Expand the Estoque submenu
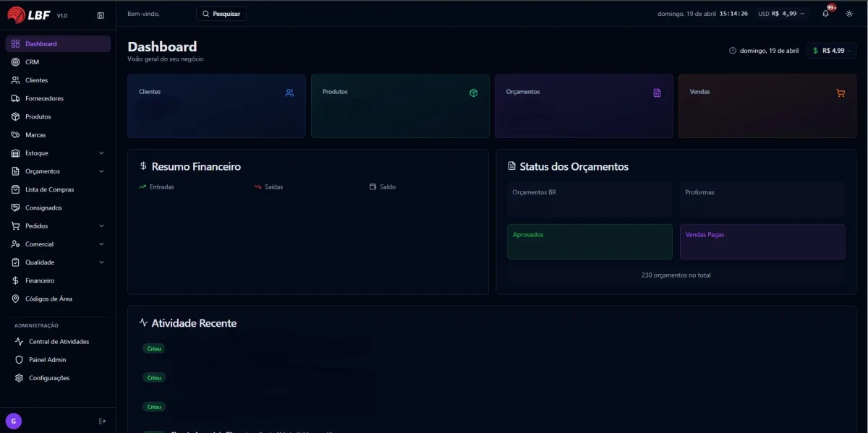Image resolution: width=868 pixels, height=433 pixels. (x=101, y=153)
